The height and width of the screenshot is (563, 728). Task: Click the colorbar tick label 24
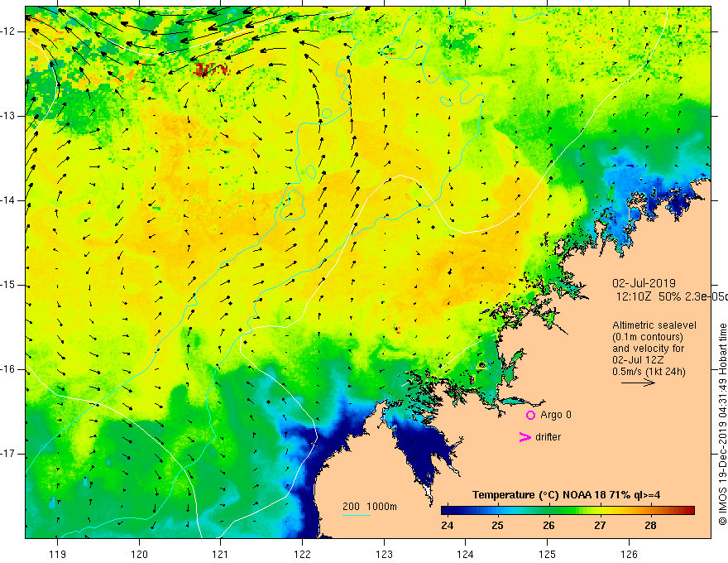447,526
